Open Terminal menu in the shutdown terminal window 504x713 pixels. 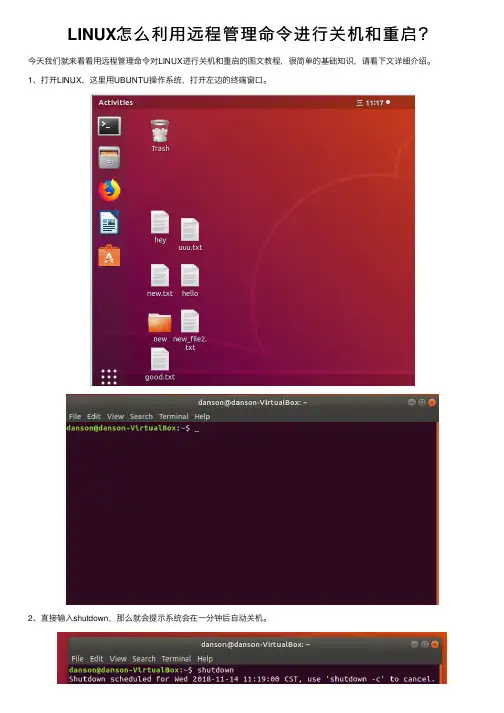(176, 659)
